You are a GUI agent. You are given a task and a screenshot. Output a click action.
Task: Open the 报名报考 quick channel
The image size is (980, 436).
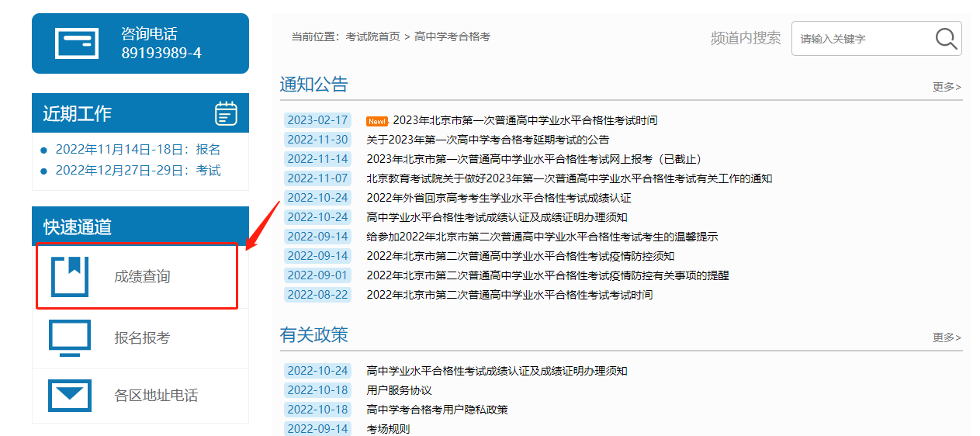(142, 338)
